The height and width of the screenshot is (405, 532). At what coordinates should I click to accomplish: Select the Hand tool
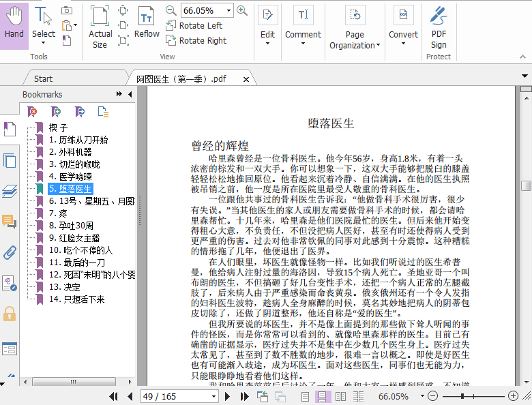(x=14, y=26)
